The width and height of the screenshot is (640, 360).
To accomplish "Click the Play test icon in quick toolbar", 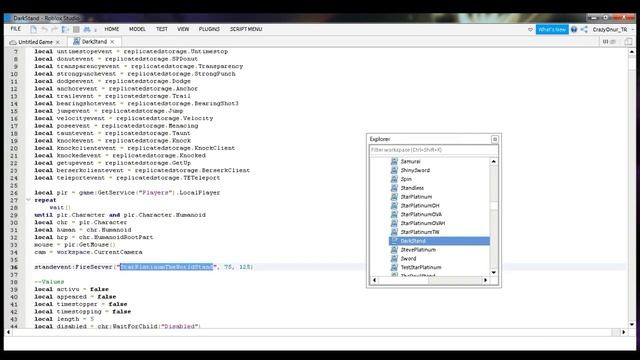I will pyautogui.click(x=65, y=29).
